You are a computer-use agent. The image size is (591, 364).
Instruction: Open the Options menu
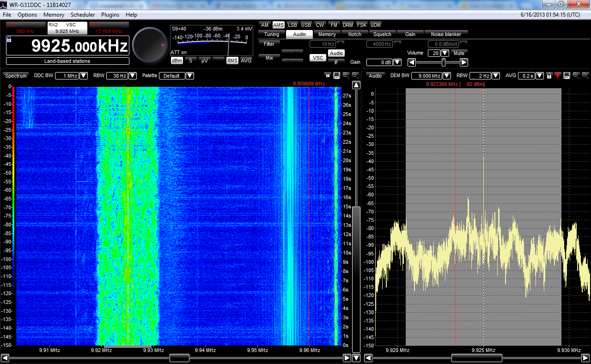pyautogui.click(x=27, y=15)
